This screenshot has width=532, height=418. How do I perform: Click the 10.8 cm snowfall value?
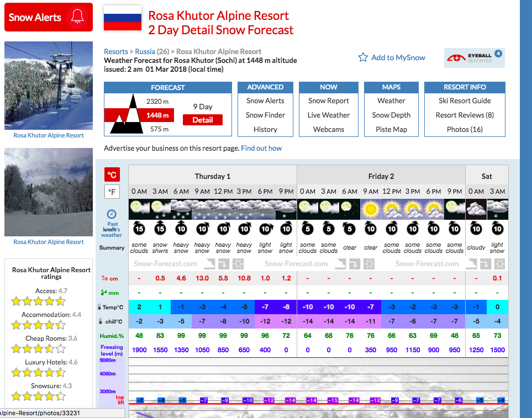pyautogui.click(x=244, y=278)
